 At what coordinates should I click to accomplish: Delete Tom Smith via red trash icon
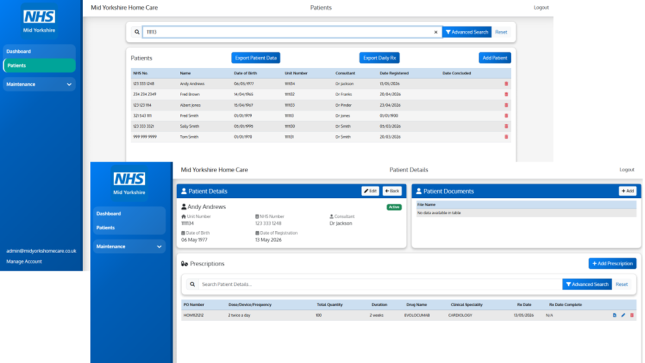click(506, 137)
